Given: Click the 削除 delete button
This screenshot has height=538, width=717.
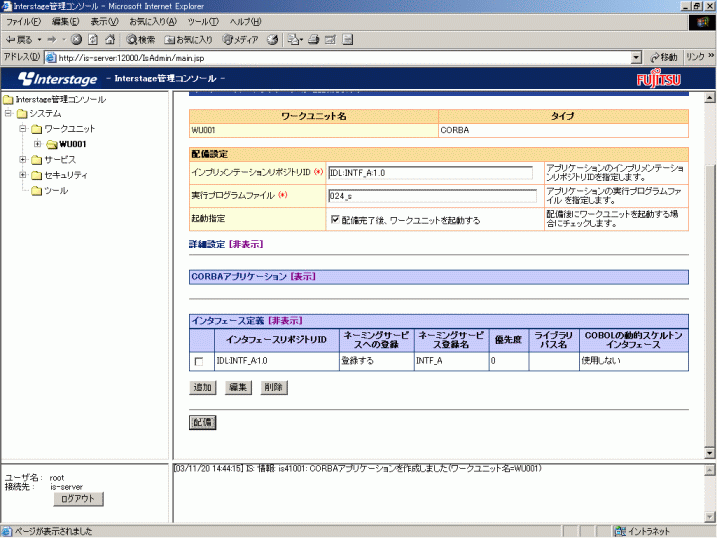Looking at the screenshot, I should click(274, 388).
